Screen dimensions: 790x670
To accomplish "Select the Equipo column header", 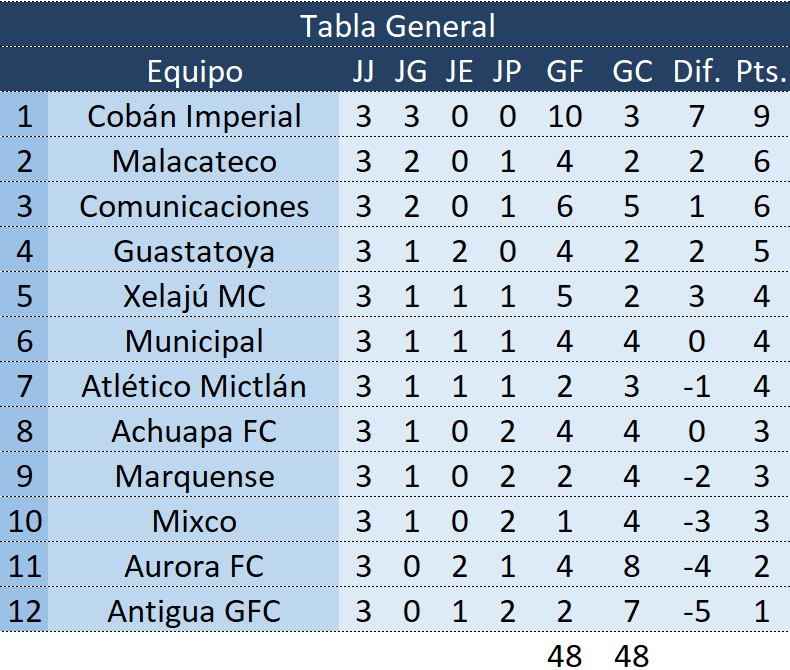I will pyautogui.click(x=194, y=71).
